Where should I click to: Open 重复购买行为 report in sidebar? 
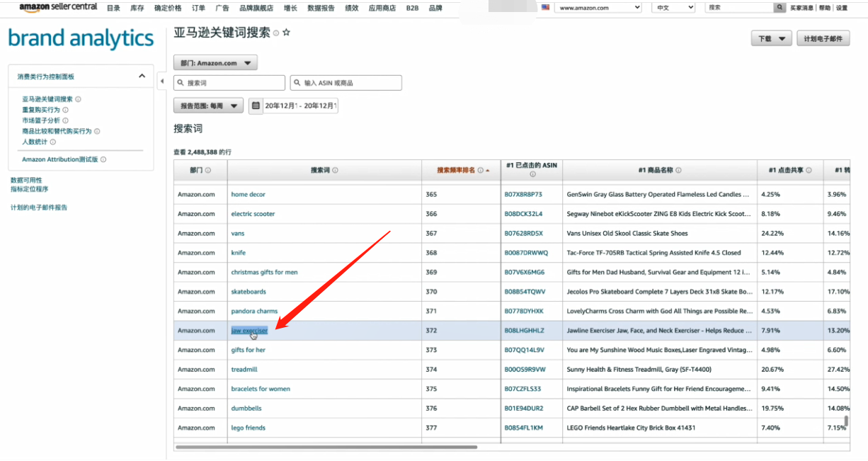coord(41,110)
